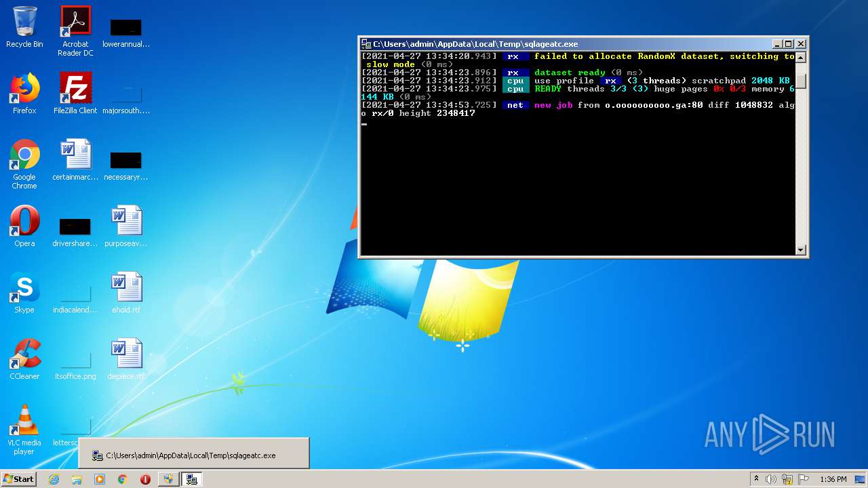Launch Windows Media Player from taskbar
Image resolution: width=868 pixels, height=488 pixels.
tap(100, 479)
